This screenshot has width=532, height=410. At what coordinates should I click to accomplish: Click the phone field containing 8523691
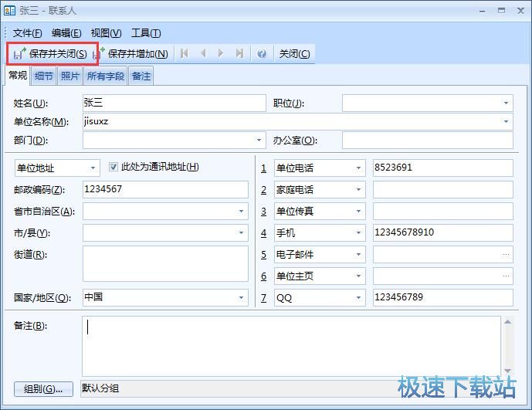click(442, 168)
